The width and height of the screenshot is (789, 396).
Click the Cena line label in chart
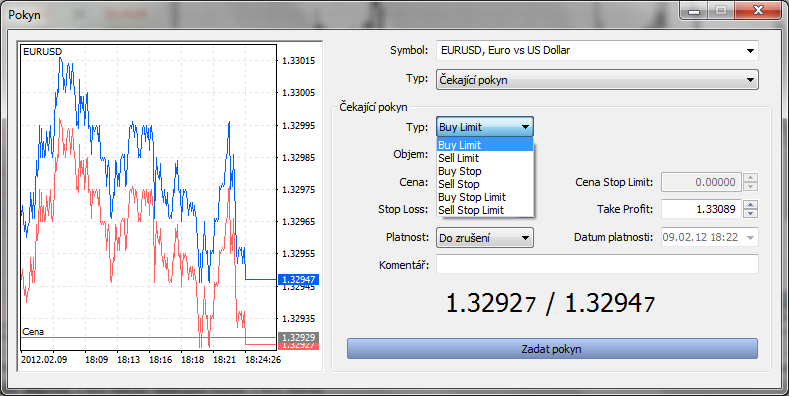(x=33, y=332)
